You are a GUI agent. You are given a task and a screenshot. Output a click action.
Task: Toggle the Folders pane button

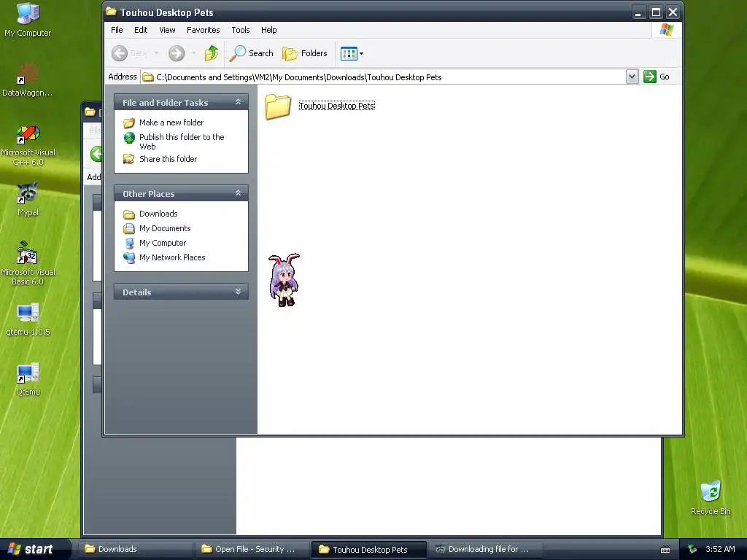click(x=305, y=53)
